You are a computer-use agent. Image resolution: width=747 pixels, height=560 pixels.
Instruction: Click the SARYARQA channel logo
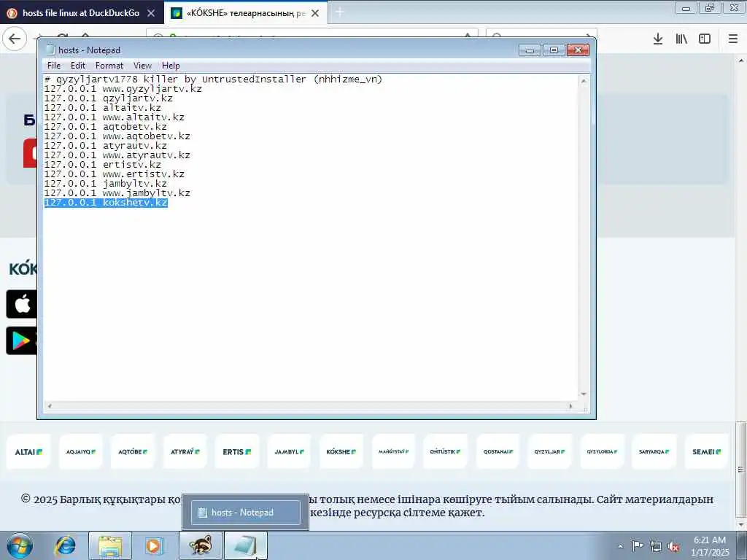[654, 451]
